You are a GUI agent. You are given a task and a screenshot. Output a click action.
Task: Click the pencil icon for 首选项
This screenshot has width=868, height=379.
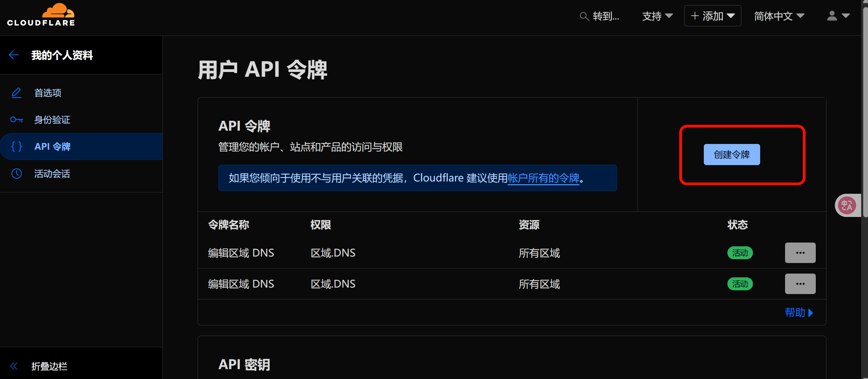(16, 93)
